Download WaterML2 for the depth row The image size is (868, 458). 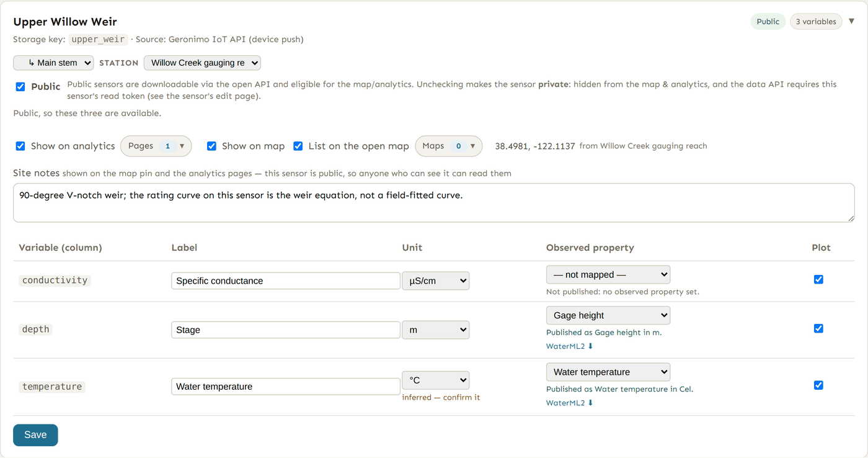coord(570,346)
